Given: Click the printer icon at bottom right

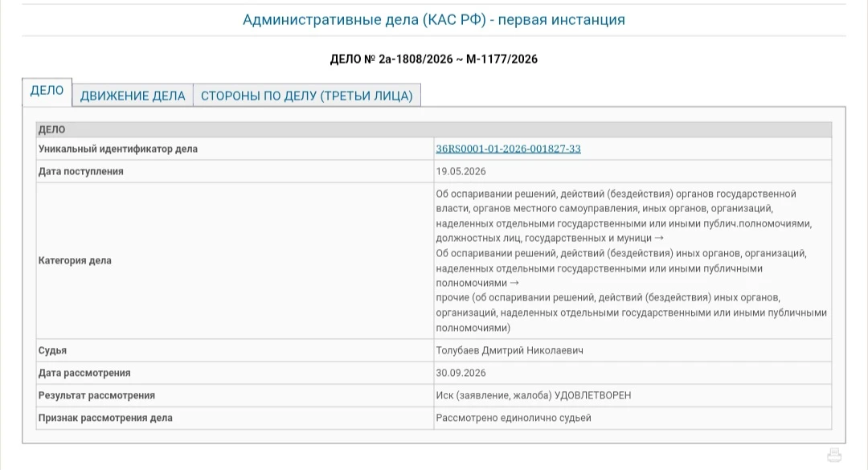Looking at the screenshot, I should click(834, 455).
